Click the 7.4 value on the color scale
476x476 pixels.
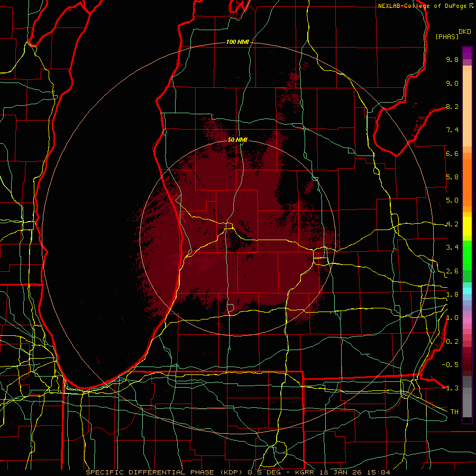point(452,130)
